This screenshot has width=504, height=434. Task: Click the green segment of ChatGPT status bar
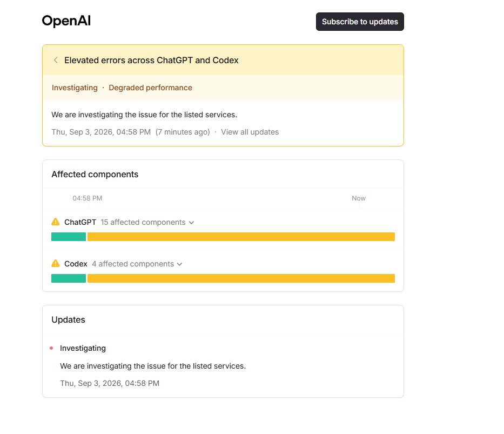[69, 237]
